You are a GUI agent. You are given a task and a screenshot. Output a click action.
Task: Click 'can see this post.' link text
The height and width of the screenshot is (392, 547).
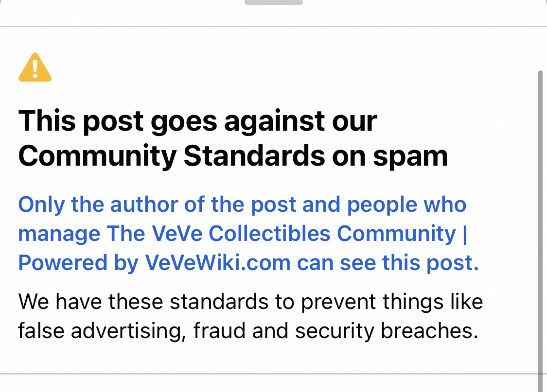coord(388,263)
